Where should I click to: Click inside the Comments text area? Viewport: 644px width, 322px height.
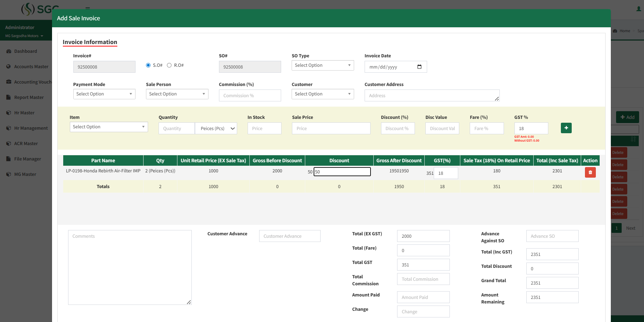(130, 267)
